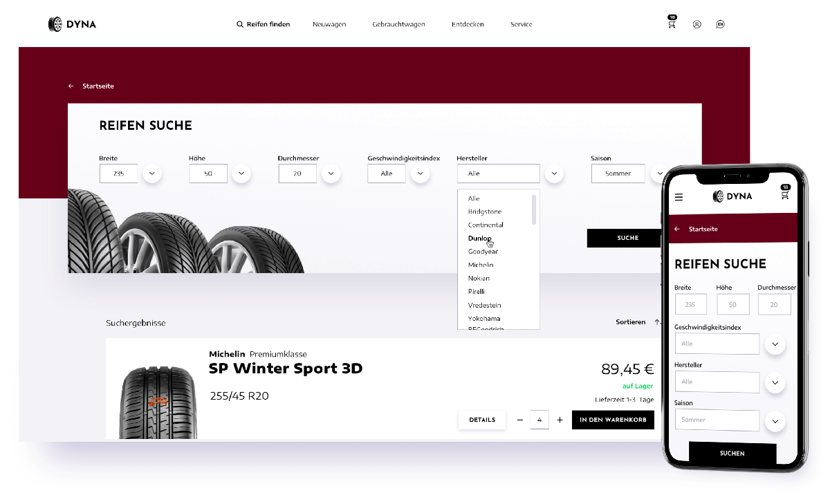Viewport: 830px width, 504px height.
Task: Click the search icon next to Reifen finden
Action: click(240, 24)
